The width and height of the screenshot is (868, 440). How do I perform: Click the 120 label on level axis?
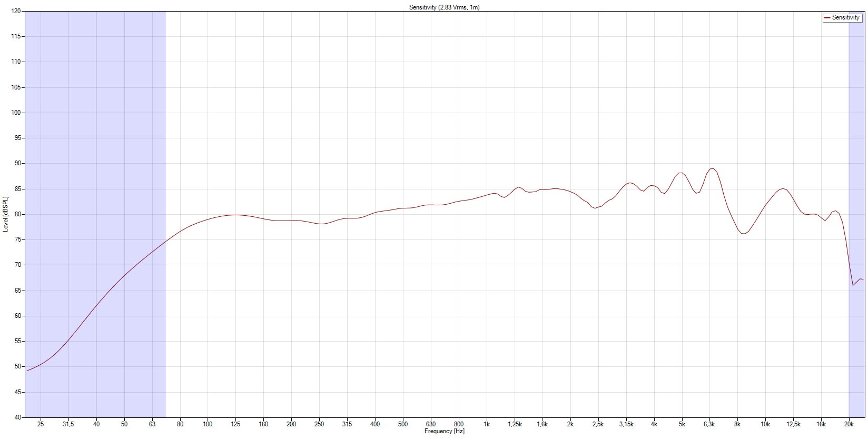tap(16, 11)
